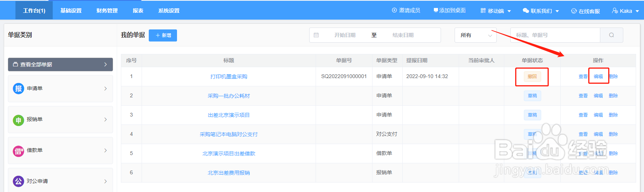This screenshot has height=192, width=644.
Task: Open the Kaka account dropdown arrow
Action: [x=637, y=11]
